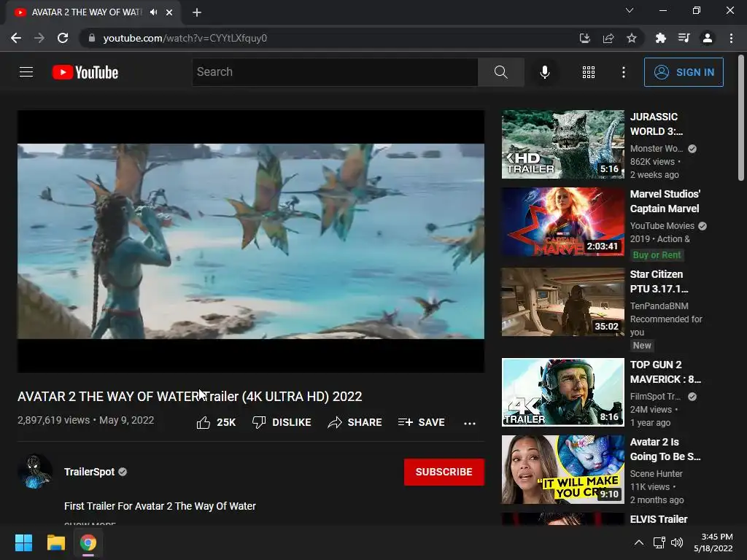Open Marvel Studios' Captain Marvel title
The image size is (747, 560).
[x=665, y=201]
